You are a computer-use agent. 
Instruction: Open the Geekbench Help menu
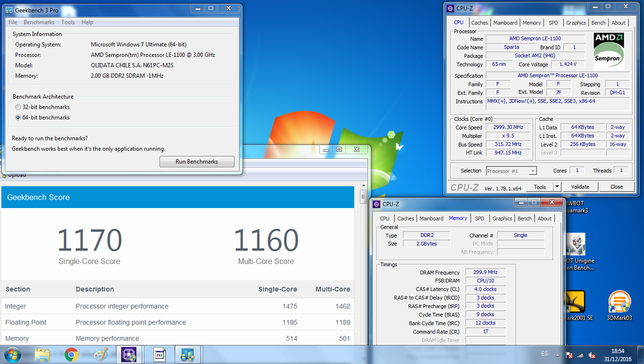pos(87,22)
